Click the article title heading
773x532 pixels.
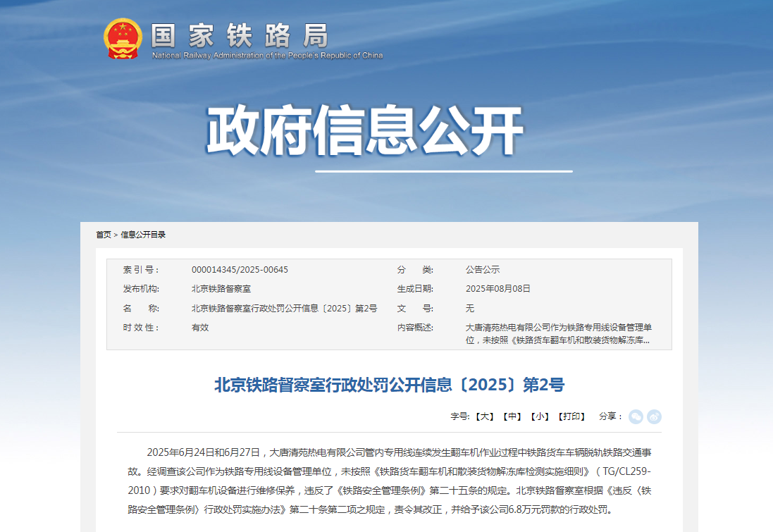pos(389,385)
